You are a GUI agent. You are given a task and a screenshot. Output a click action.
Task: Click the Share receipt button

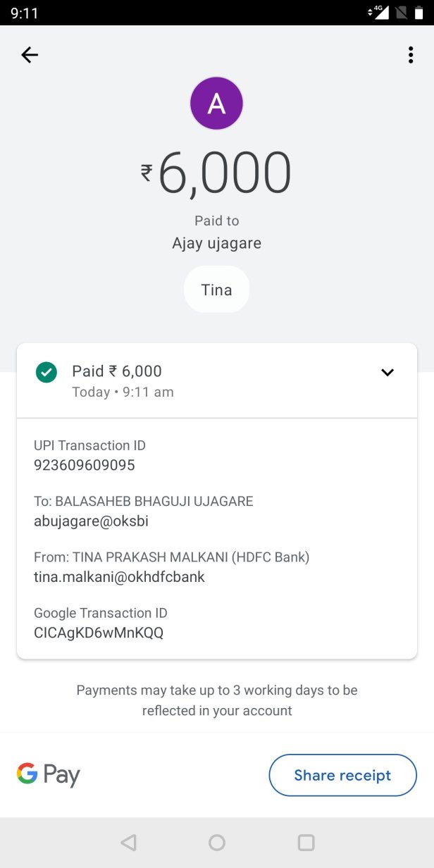[x=342, y=775]
